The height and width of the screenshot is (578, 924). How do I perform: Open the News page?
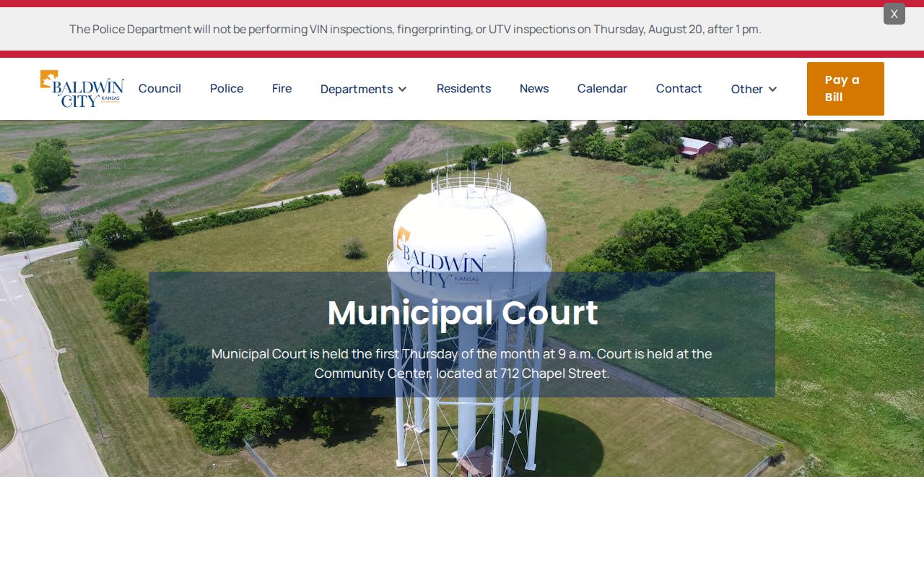(534, 88)
